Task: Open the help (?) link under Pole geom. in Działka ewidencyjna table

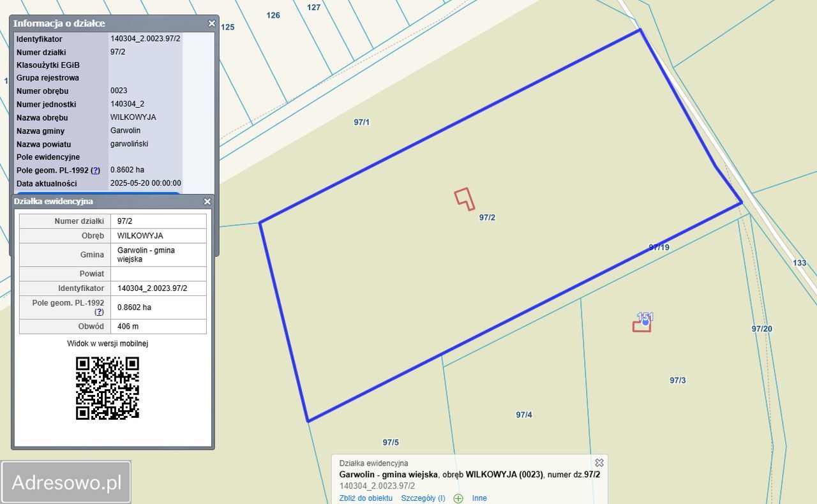Action: (100, 312)
